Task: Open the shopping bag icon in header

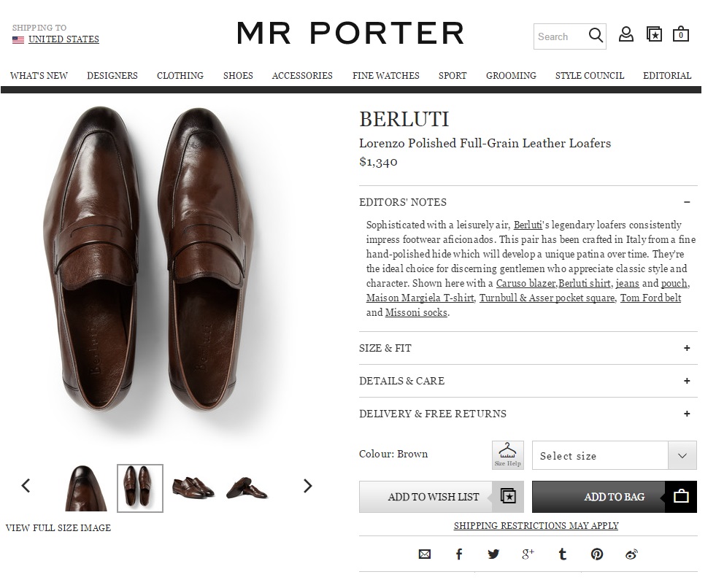Action: (x=680, y=34)
